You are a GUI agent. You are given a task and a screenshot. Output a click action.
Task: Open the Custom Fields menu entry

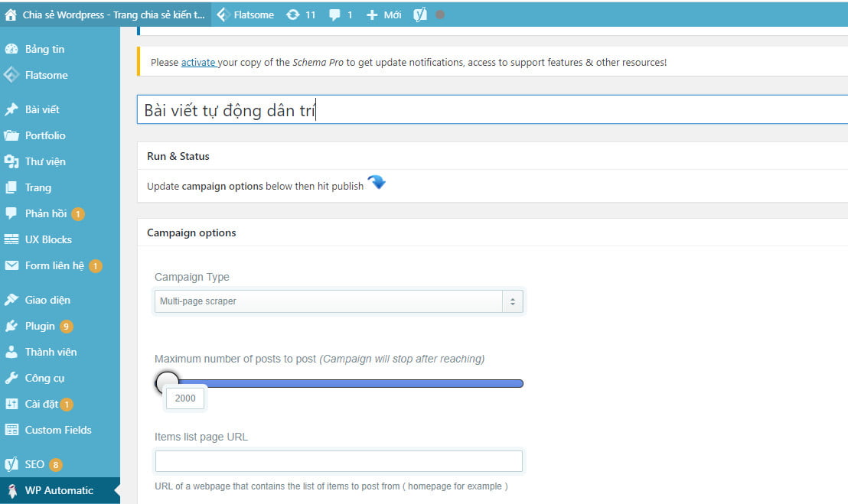[x=11, y=430]
